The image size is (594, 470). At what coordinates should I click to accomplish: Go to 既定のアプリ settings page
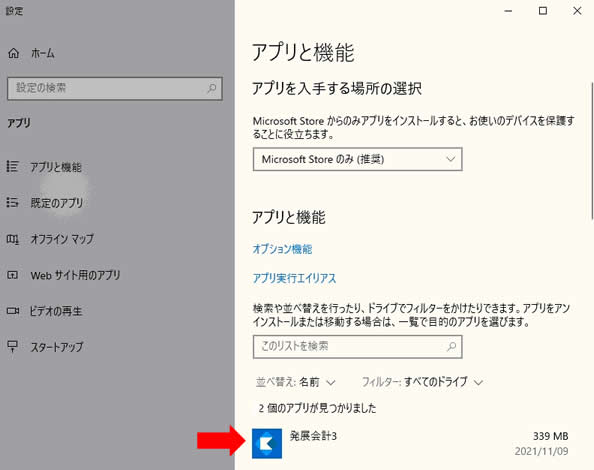[56, 203]
